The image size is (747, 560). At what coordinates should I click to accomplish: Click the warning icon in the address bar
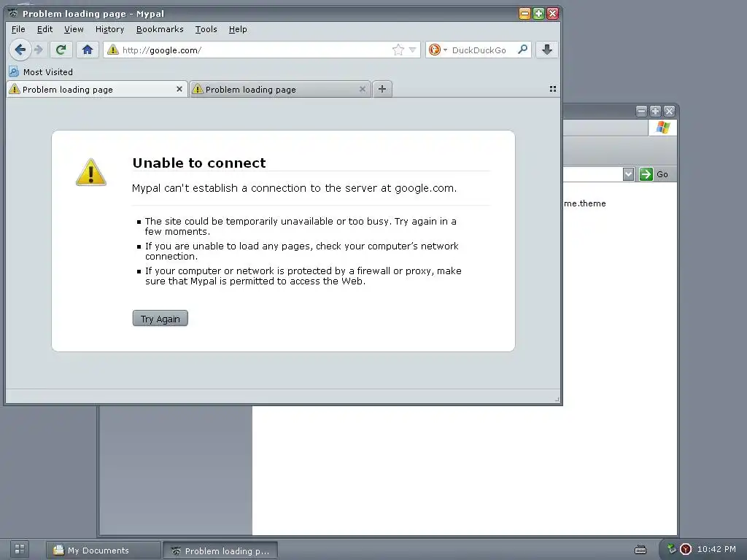click(113, 50)
